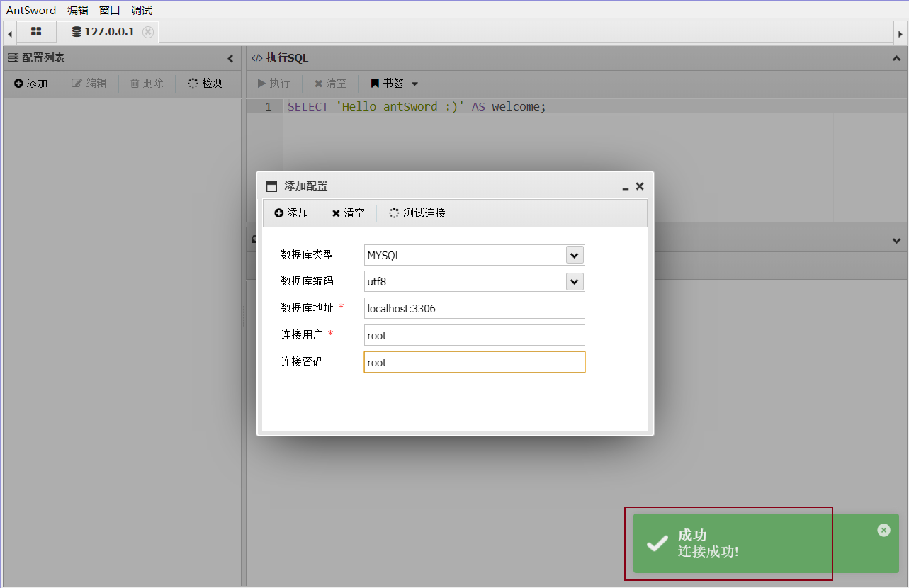This screenshot has width=909, height=588.
Task: Click 清空 in the SQL toolbar
Action: click(x=331, y=84)
